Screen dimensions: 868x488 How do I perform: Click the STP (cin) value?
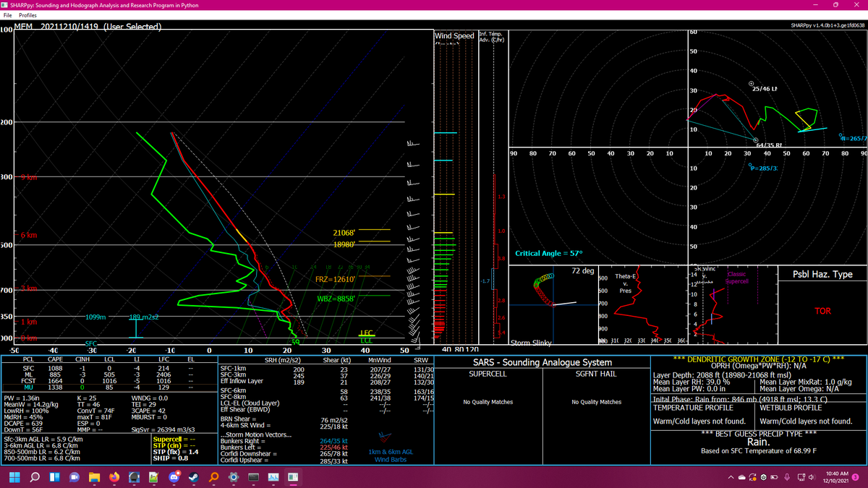174,445
